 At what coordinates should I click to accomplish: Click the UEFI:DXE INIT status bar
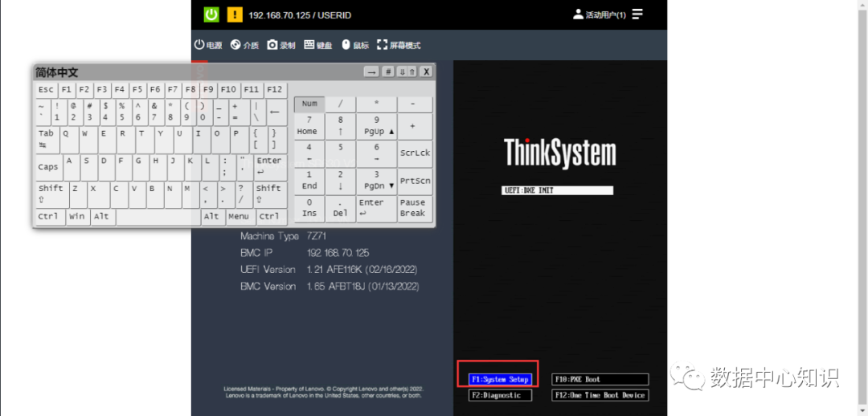[558, 190]
